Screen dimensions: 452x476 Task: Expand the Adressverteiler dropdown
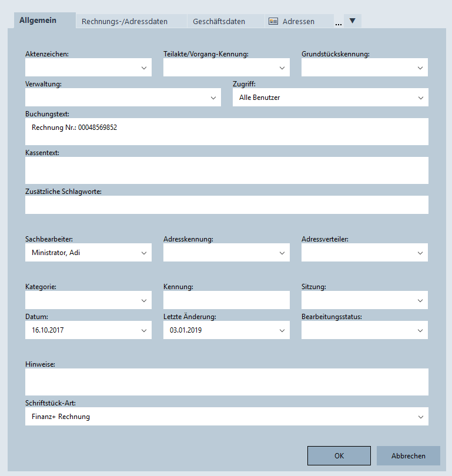(x=420, y=253)
